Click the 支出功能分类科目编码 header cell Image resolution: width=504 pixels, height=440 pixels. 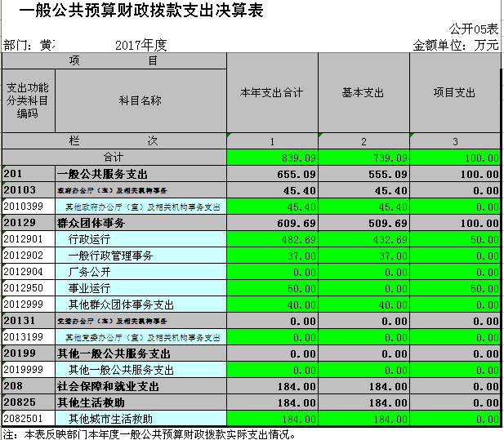point(28,100)
